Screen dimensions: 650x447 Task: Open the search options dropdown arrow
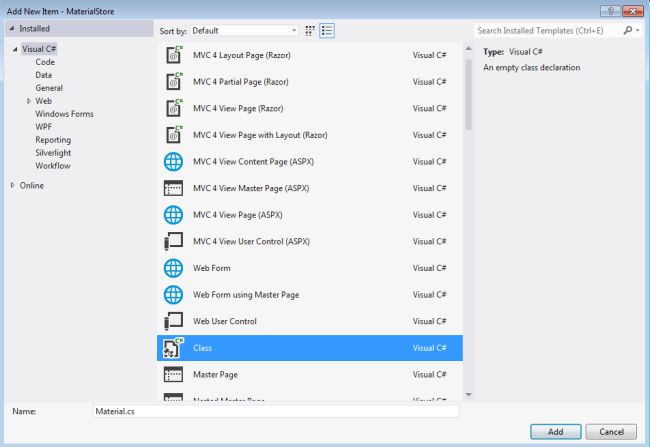(x=638, y=30)
